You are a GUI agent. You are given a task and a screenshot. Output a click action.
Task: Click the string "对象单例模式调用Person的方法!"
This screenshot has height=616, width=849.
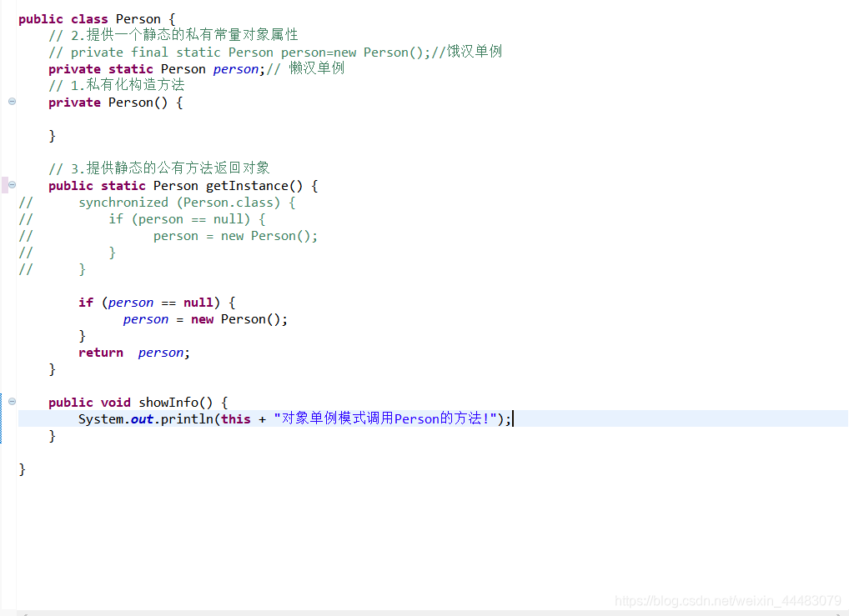pos(385,419)
